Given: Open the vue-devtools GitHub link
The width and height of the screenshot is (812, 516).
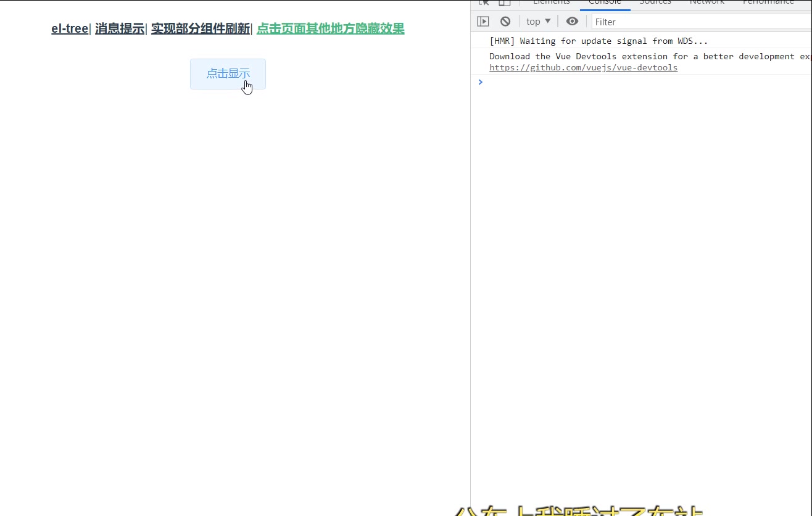Looking at the screenshot, I should (583, 68).
